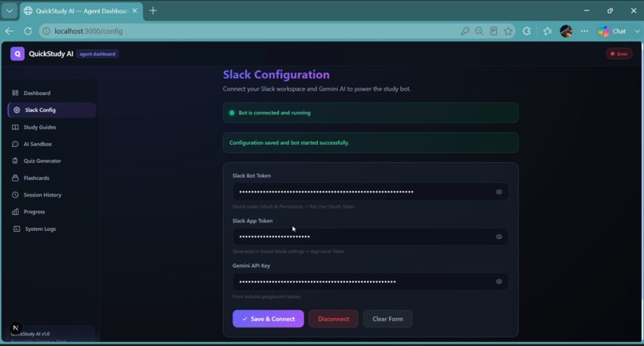The image size is (644, 346).
Task: Select Slack Config in the sidebar
Action: [x=52, y=110]
